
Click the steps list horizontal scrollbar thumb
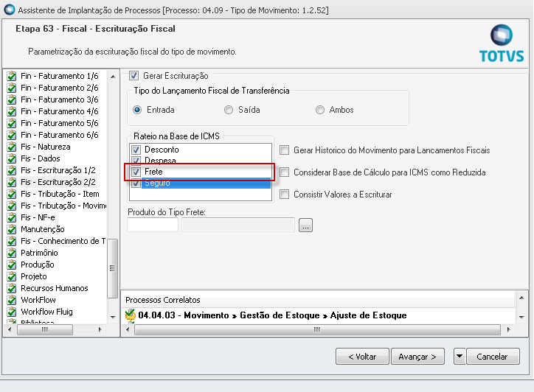pyautogui.click(x=44, y=329)
